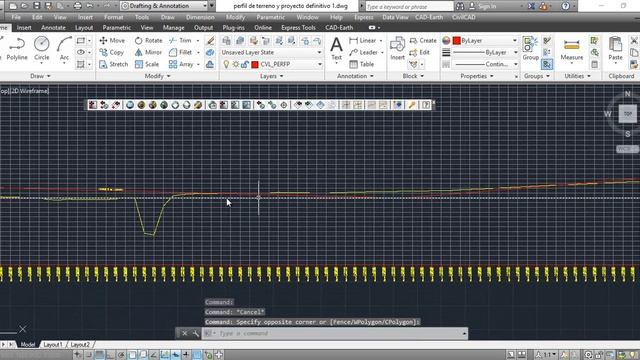Screen dimensions: 640x360
Task: Select the Linear dimension tool
Action: pyautogui.click(x=363, y=40)
